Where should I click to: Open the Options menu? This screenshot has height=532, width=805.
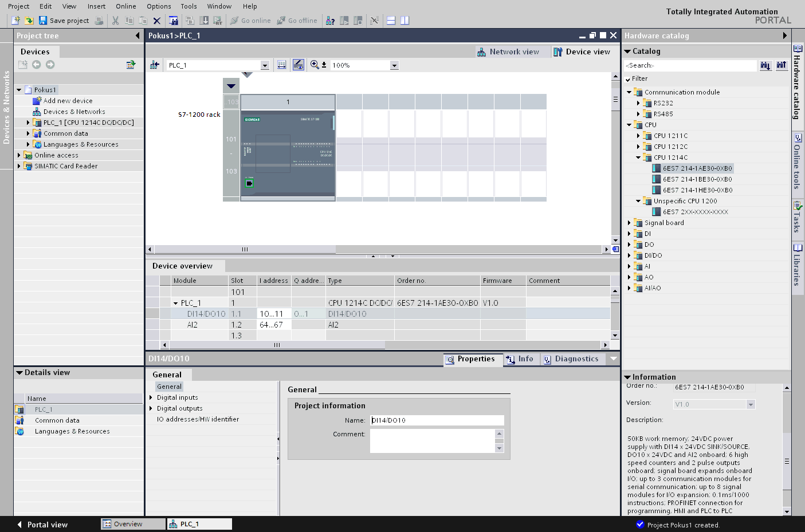(x=159, y=6)
